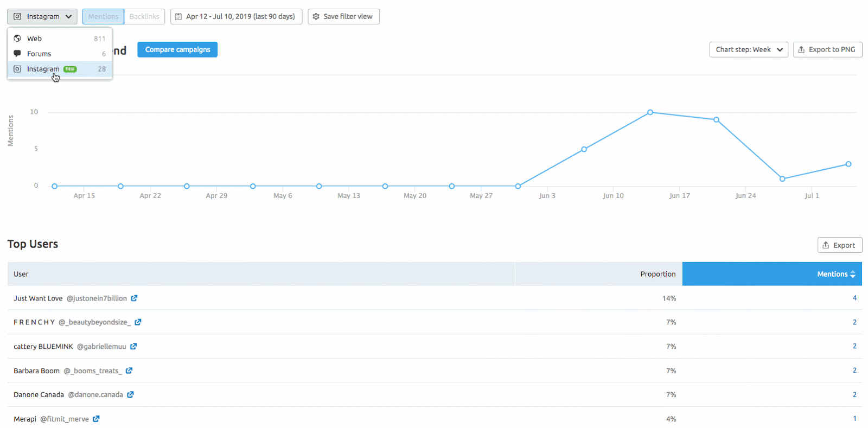
Task: Open external link for @_booms_treats_
Action: coord(129,370)
